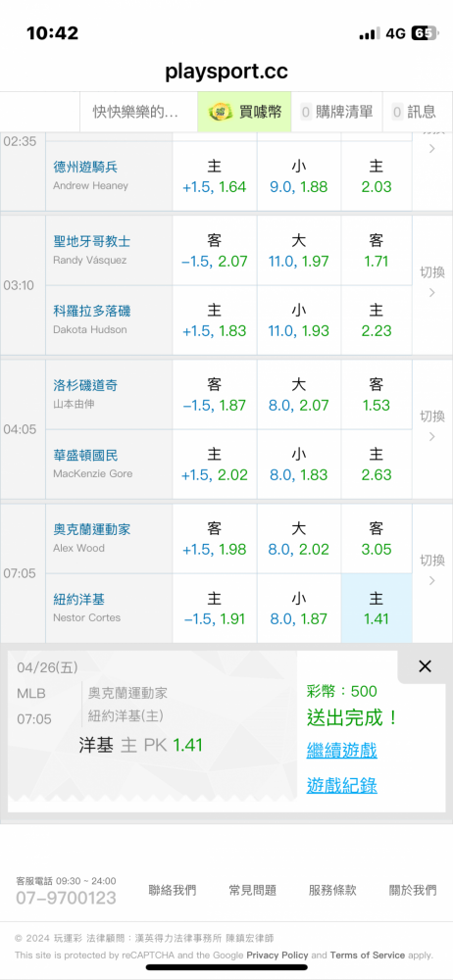Open the 訊息 tab

pyautogui.click(x=414, y=112)
